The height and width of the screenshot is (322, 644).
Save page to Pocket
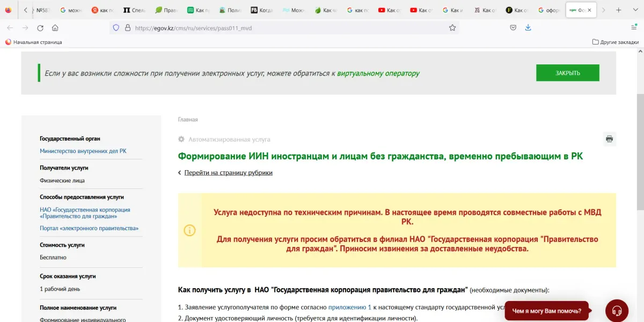513,28
